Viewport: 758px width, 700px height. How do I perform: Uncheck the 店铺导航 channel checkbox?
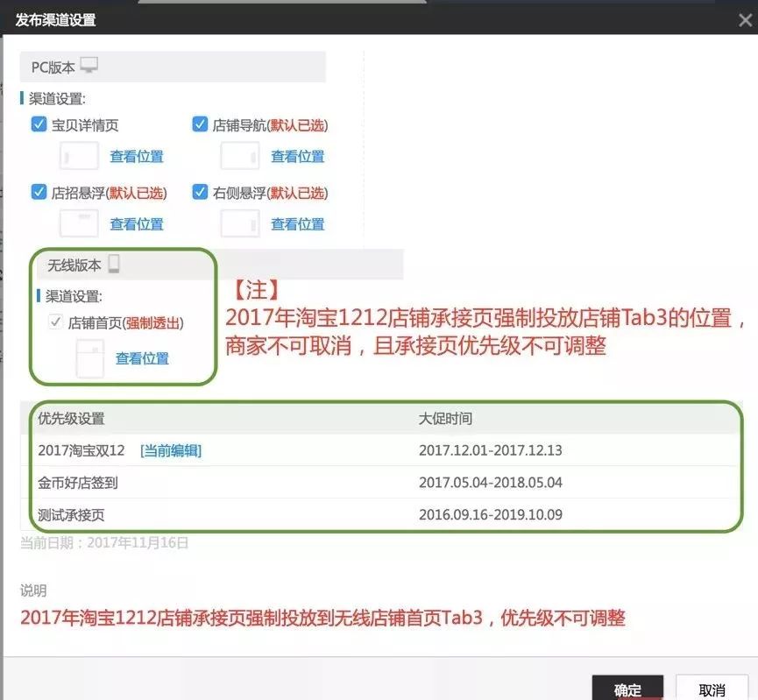[200, 124]
